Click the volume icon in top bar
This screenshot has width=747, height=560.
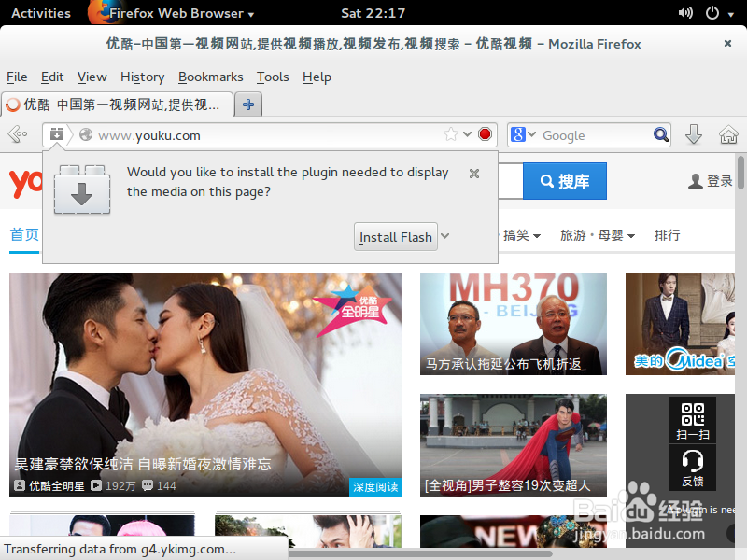point(685,13)
